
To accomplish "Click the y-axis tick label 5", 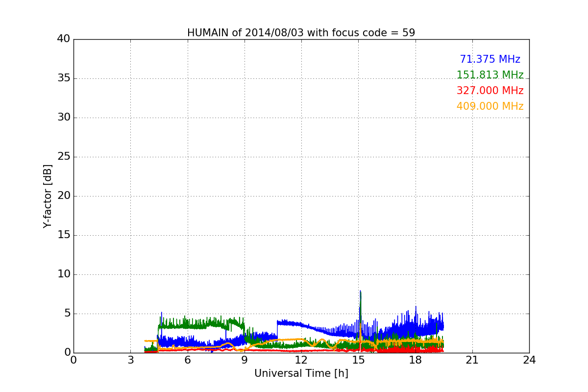I will (x=67, y=314).
